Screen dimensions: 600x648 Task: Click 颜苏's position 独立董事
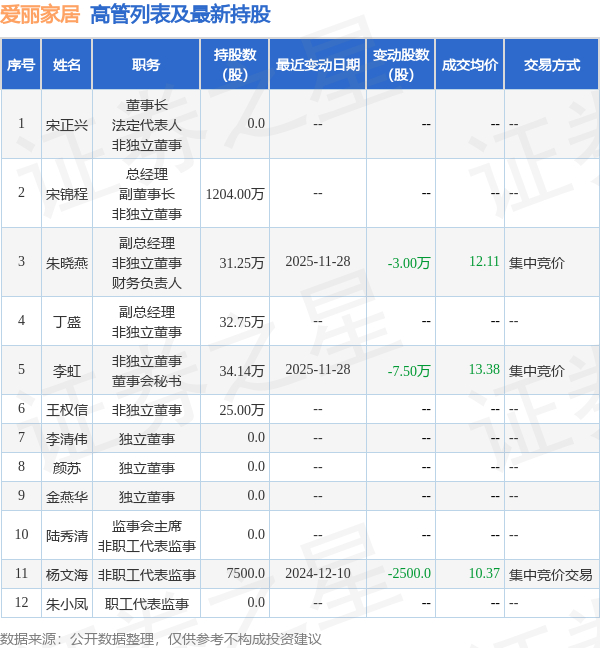click(x=147, y=468)
